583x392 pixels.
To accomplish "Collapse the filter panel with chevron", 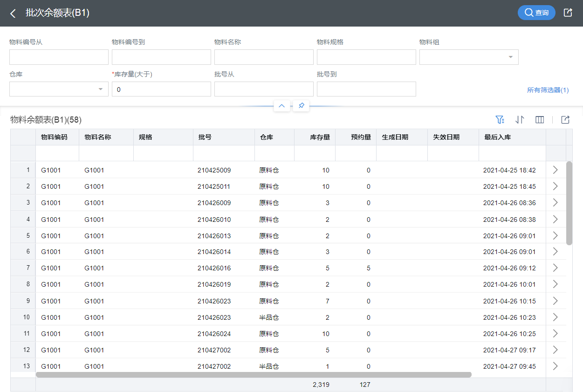I will (281, 106).
